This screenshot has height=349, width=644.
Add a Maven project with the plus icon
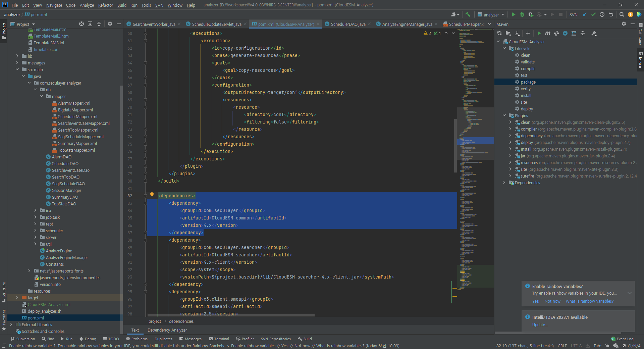(x=528, y=33)
